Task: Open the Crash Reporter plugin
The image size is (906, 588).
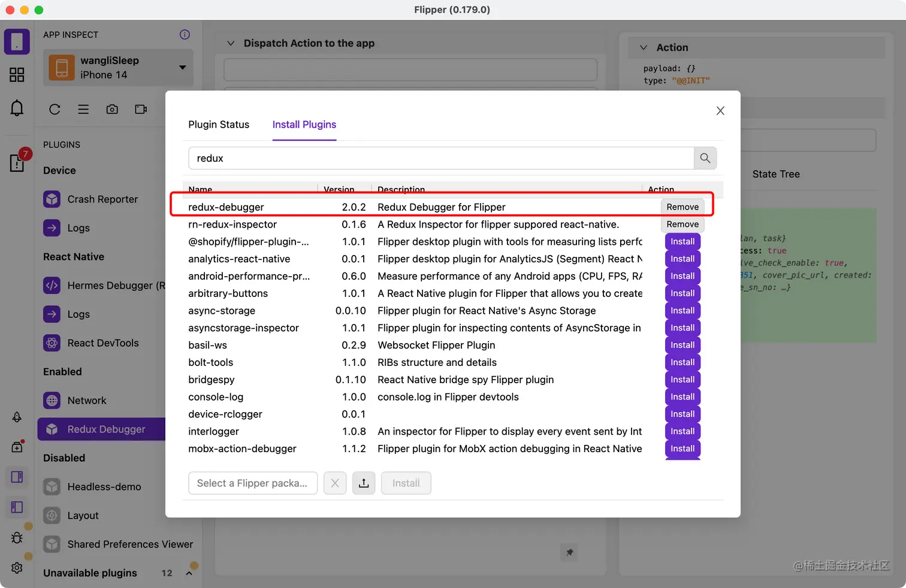Action: [102, 199]
